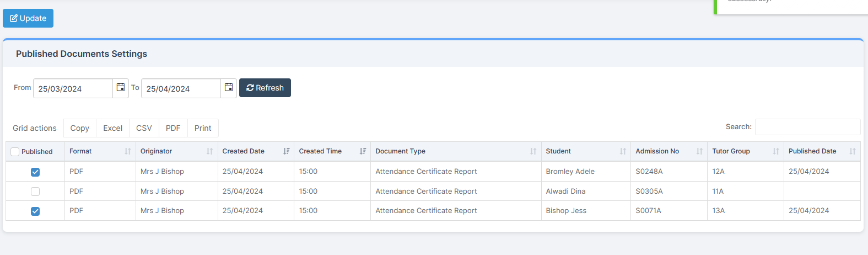868x255 pixels.
Task: Toggle the Published select-all header checkbox
Action: click(x=15, y=152)
